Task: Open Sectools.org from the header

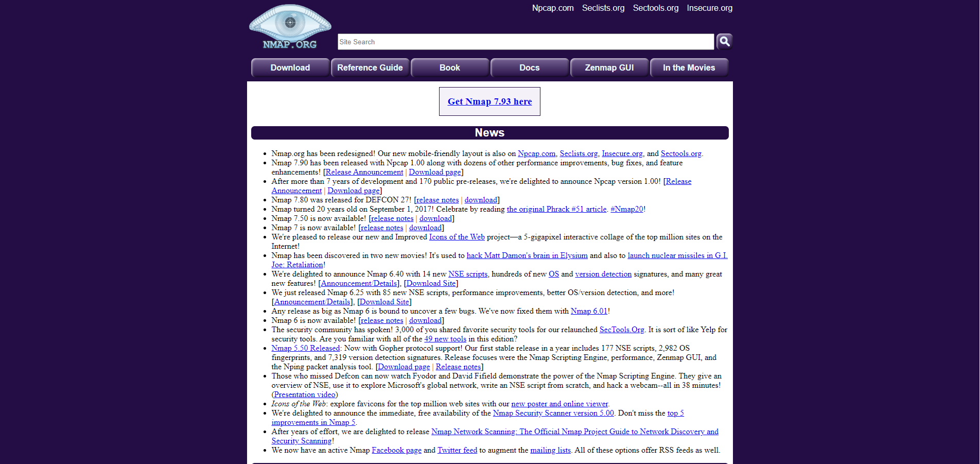Action: click(655, 8)
